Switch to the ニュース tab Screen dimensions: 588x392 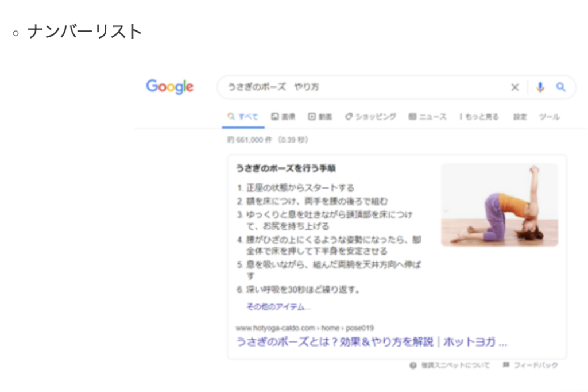[x=427, y=117]
